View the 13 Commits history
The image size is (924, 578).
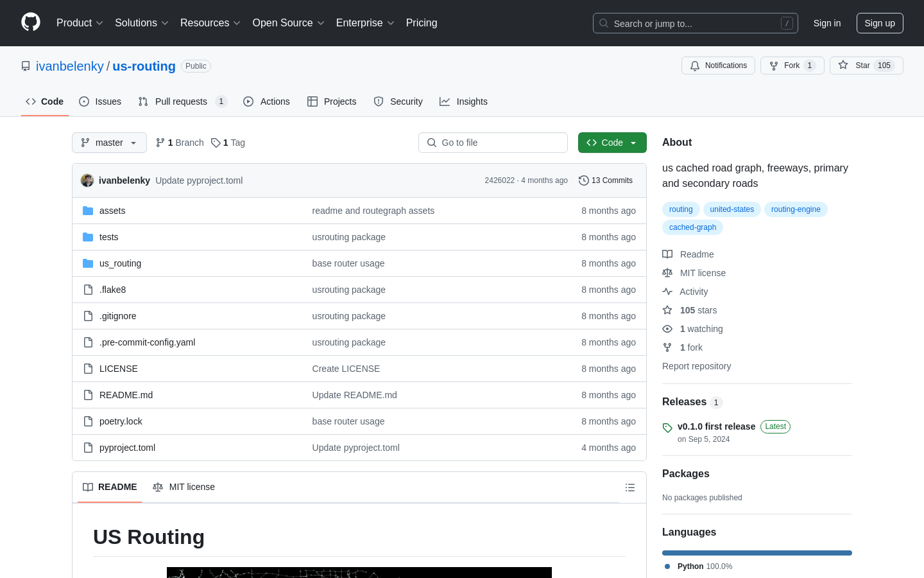point(606,180)
